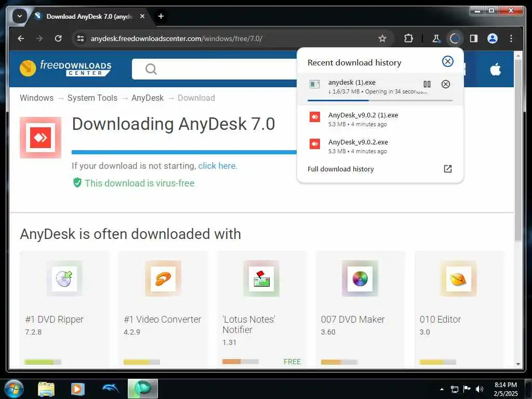Click the #1 Video Converter title
532x399 pixels.
point(162,320)
